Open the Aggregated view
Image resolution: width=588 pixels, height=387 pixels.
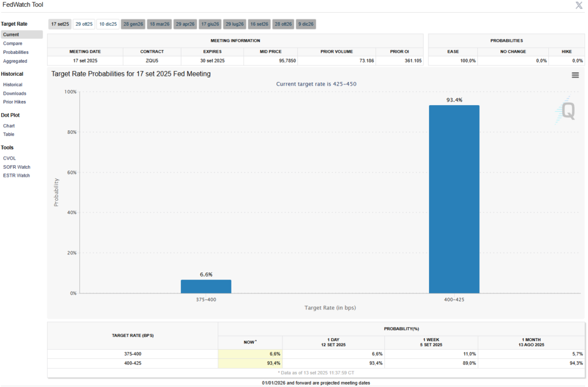click(x=15, y=61)
